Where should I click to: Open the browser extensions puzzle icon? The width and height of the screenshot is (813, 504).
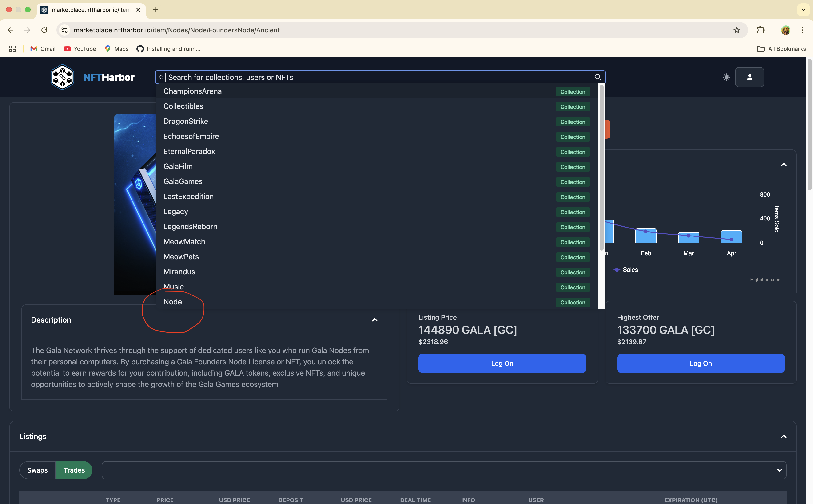760,30
